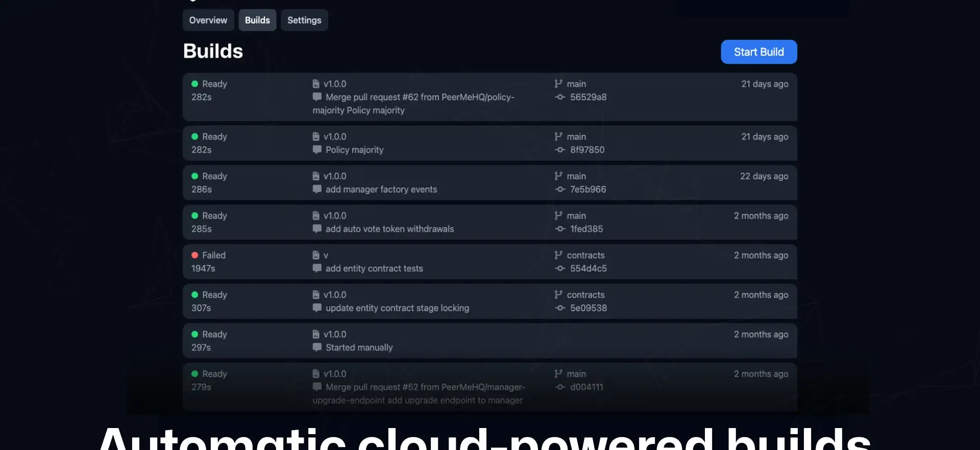
Task: Click 'update entity contract stage locking' message
Action: point(397,308)
